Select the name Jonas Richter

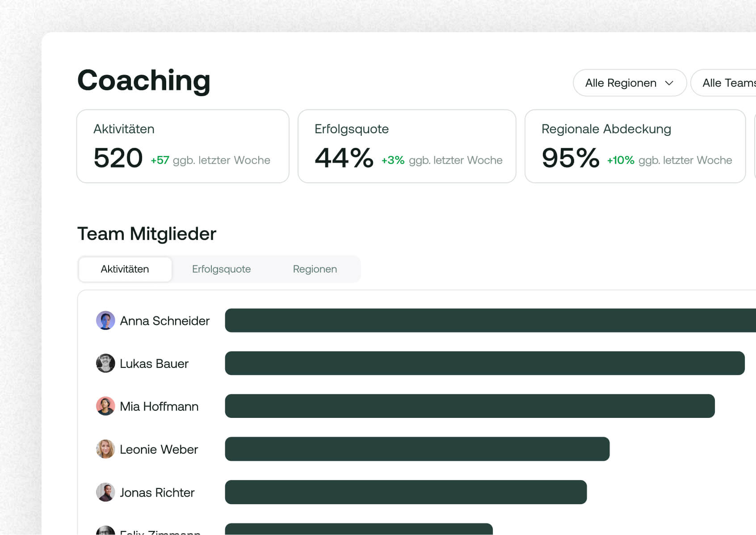click(x=157, y=493)
